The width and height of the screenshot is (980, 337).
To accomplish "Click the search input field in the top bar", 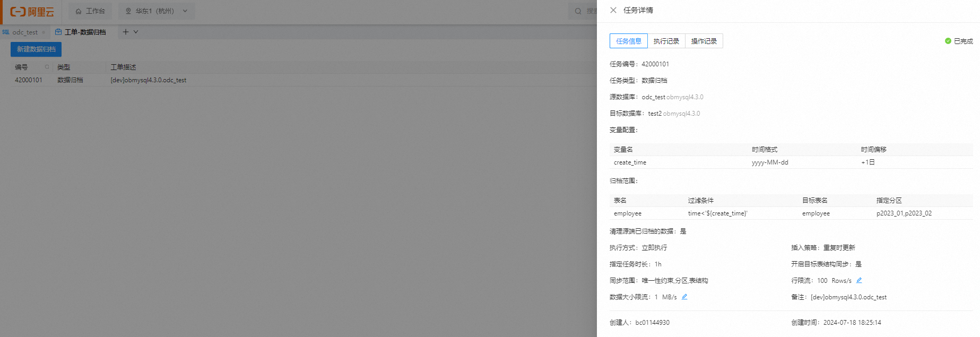I will click(x=583, y=11).
